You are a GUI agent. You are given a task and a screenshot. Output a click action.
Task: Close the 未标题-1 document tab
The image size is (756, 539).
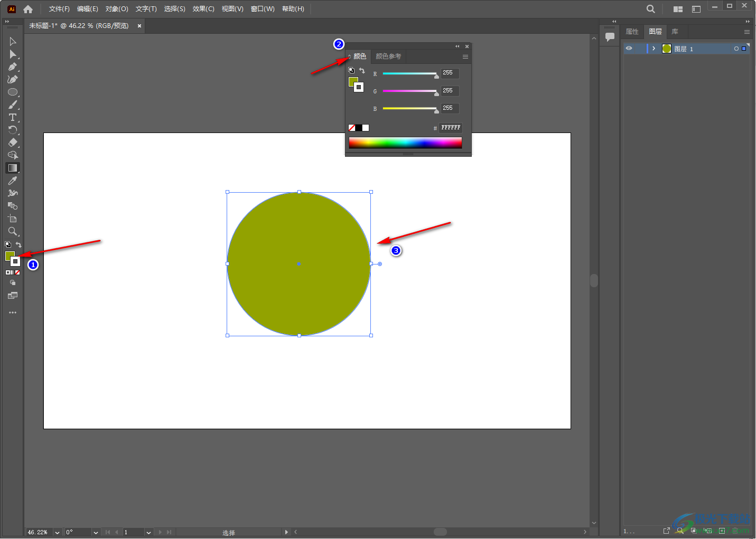[x=139, y=26]
